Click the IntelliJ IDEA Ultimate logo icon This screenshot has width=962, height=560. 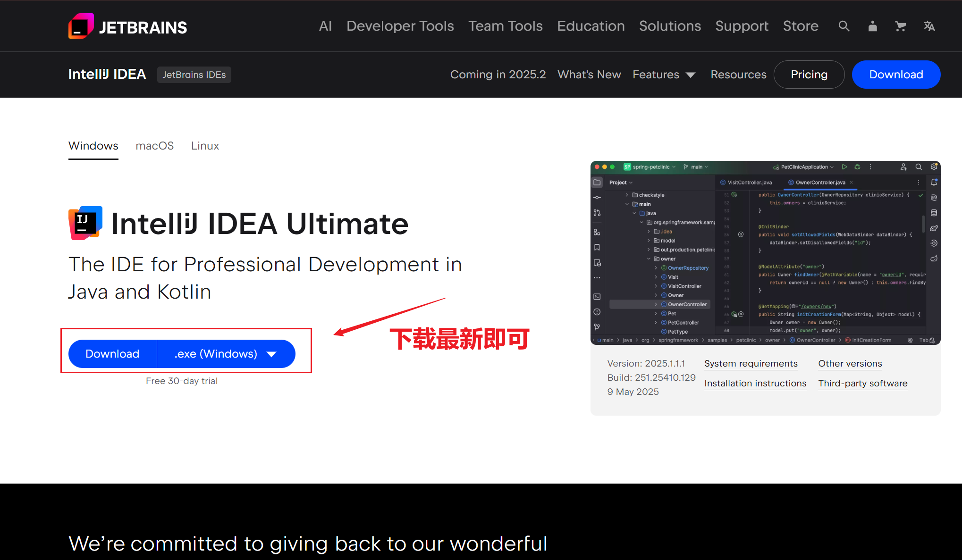pos(85,223)
